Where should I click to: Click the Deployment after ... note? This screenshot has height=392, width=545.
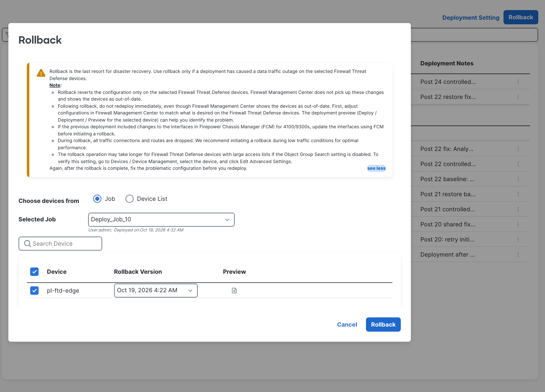pos(448,254)
